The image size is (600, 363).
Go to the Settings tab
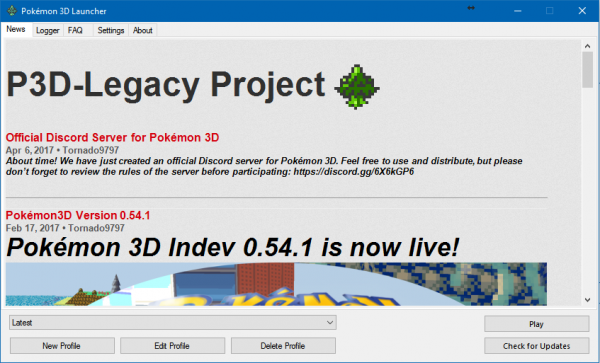111,31
